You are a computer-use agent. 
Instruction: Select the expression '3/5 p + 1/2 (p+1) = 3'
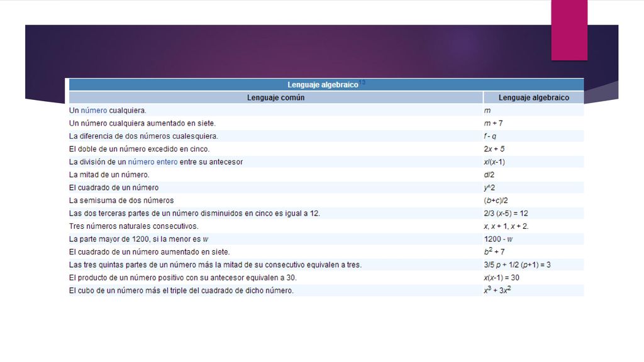(517, 265)
